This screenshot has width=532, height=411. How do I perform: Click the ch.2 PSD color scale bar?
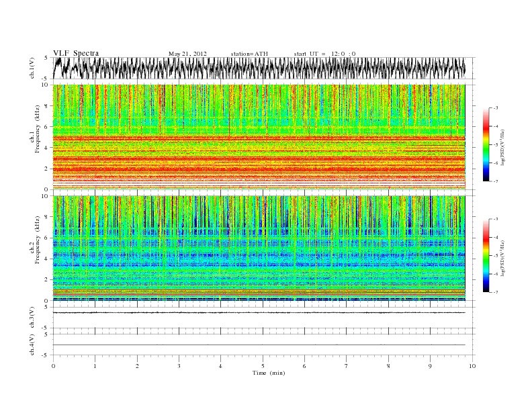point(486,255)
